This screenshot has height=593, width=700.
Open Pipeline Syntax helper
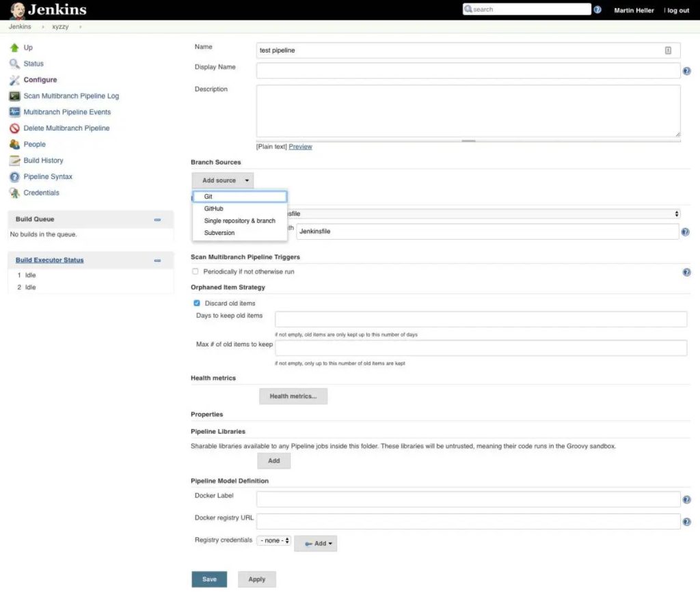pyautogui.click(x=49, y=176)
